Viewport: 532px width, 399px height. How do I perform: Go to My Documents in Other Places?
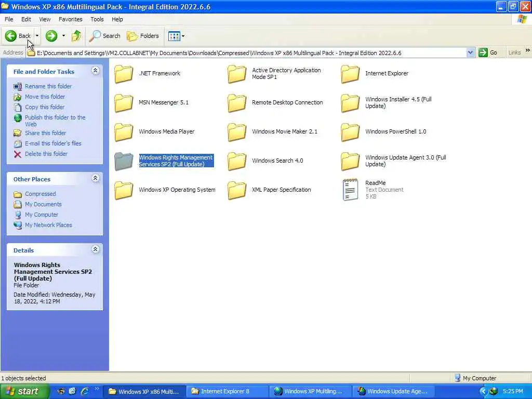tap(44, 204)
